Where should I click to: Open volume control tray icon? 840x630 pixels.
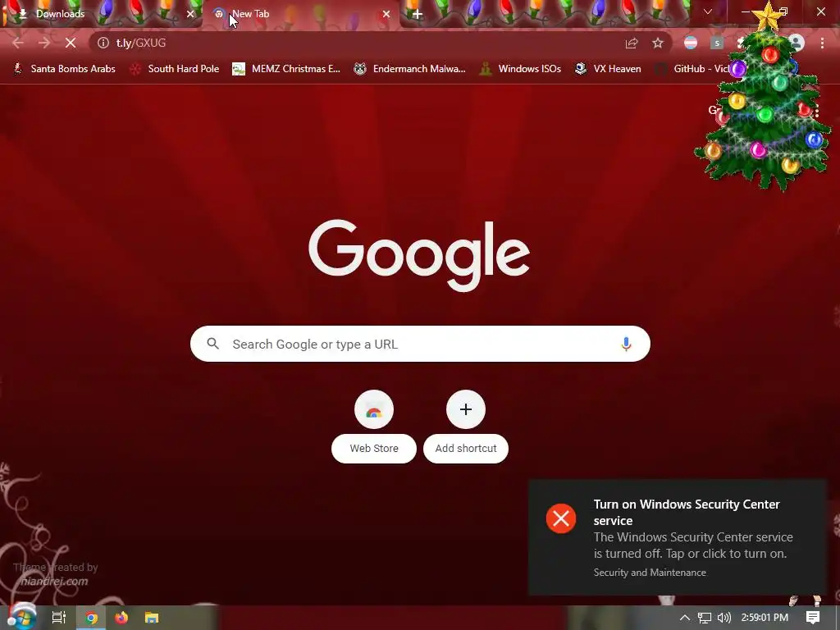pyautogui.click(x=724, y=618)
